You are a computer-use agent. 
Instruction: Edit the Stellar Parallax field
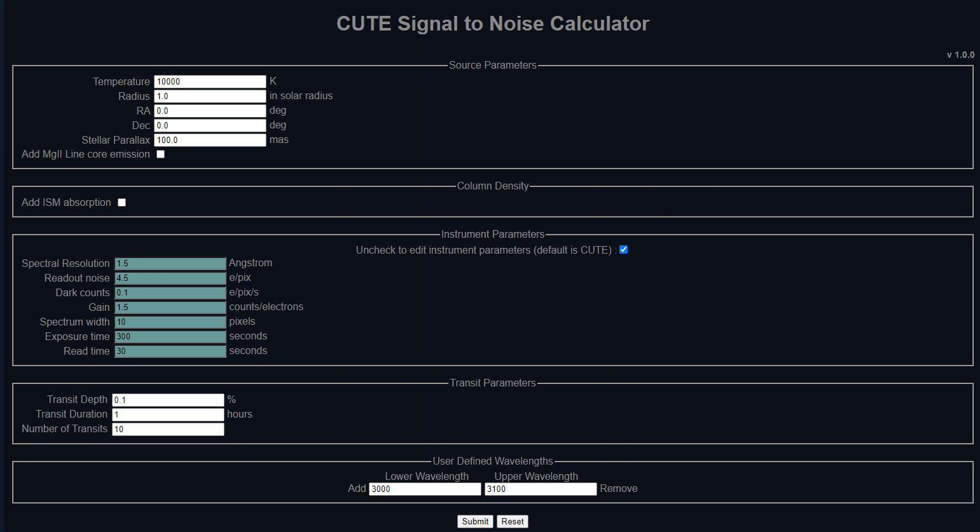click(210, 140)
